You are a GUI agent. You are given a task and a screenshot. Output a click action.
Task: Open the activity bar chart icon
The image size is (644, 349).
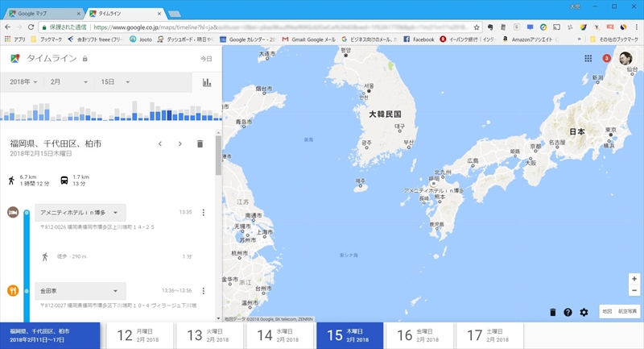207,82
